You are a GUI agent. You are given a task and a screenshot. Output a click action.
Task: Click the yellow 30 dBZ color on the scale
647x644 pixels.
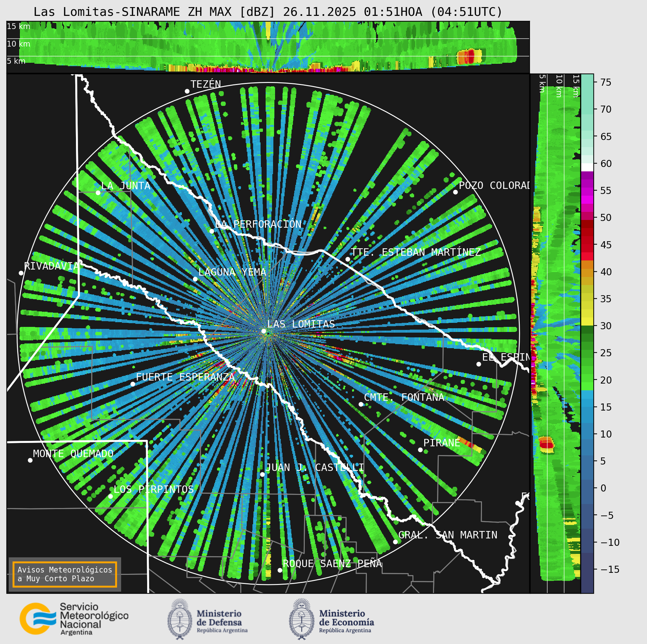coord(587,321)
